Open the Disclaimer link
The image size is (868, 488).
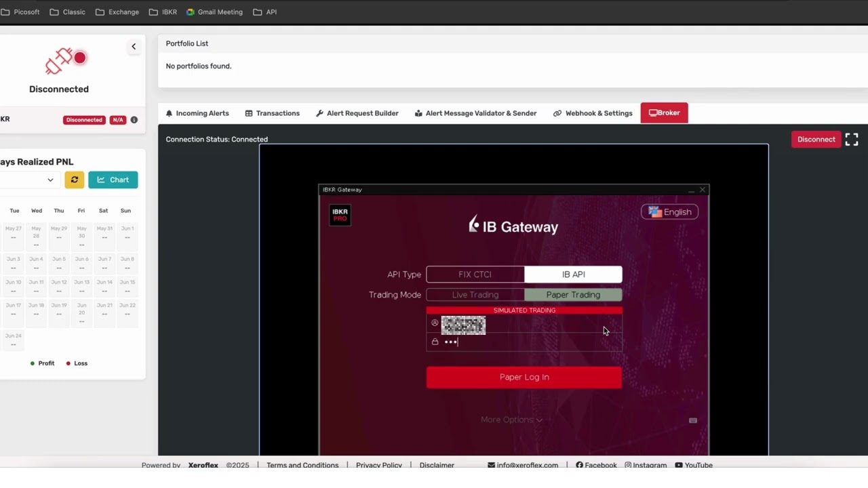point(437,465)
